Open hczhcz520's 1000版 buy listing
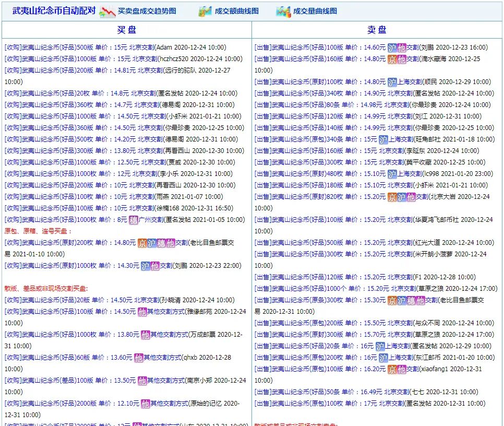This screenshot has height=426, width=504. [124, 59]
